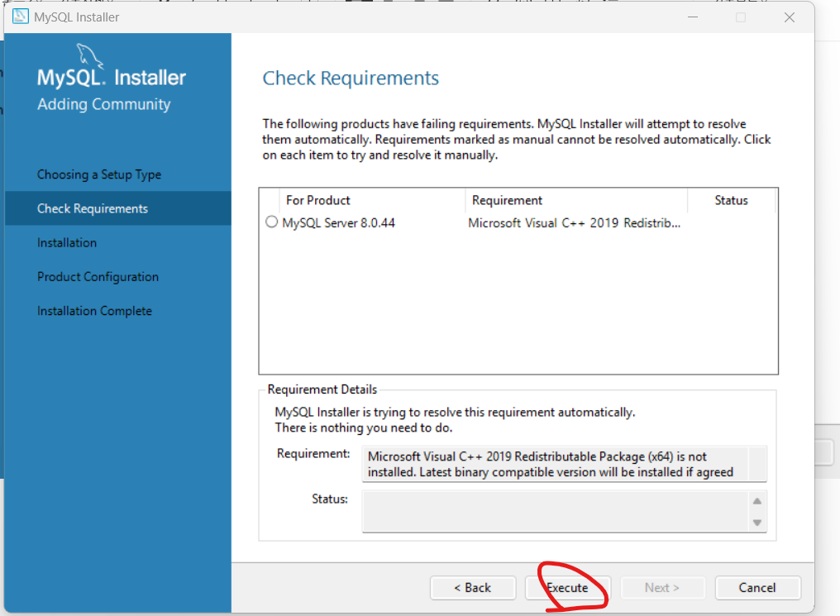Close the MySQL Installer window

coord(789,17)
